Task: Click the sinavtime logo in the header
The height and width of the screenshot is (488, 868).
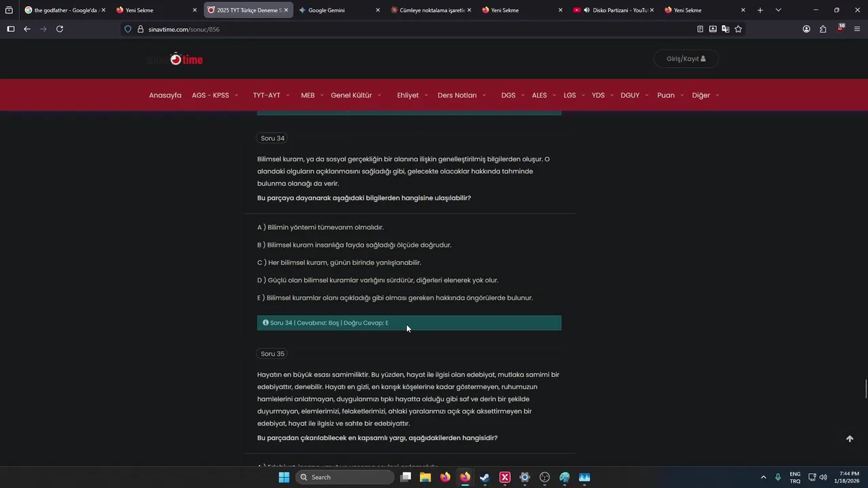Action: click(175, 59)
